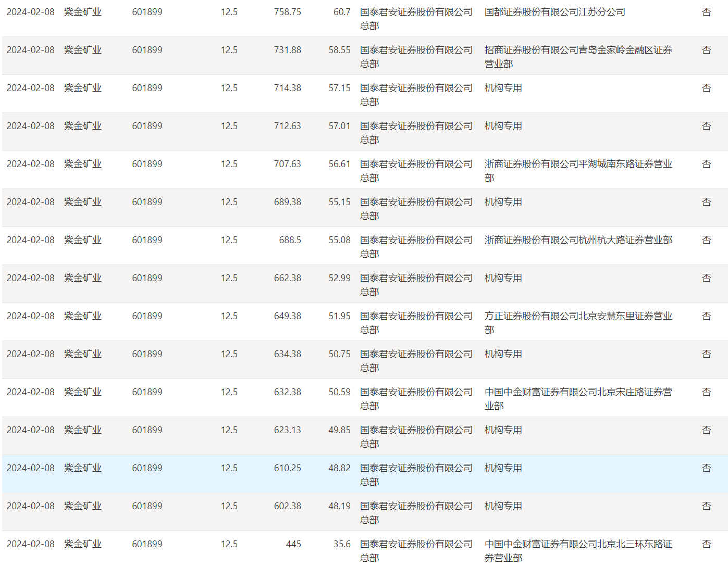Select the volume value 55.08

[x=340, y=240]
